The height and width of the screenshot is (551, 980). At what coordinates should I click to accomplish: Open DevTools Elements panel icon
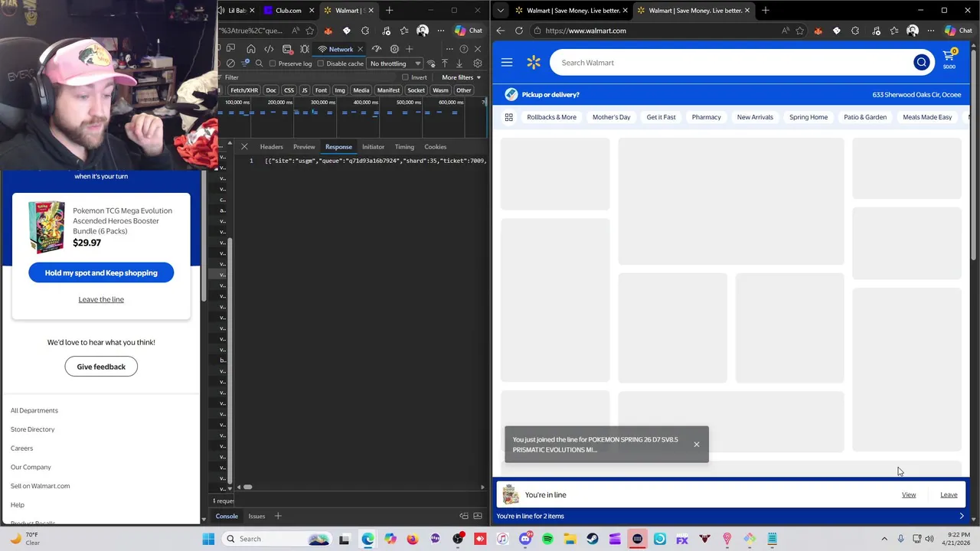click(x=269, y=49)
